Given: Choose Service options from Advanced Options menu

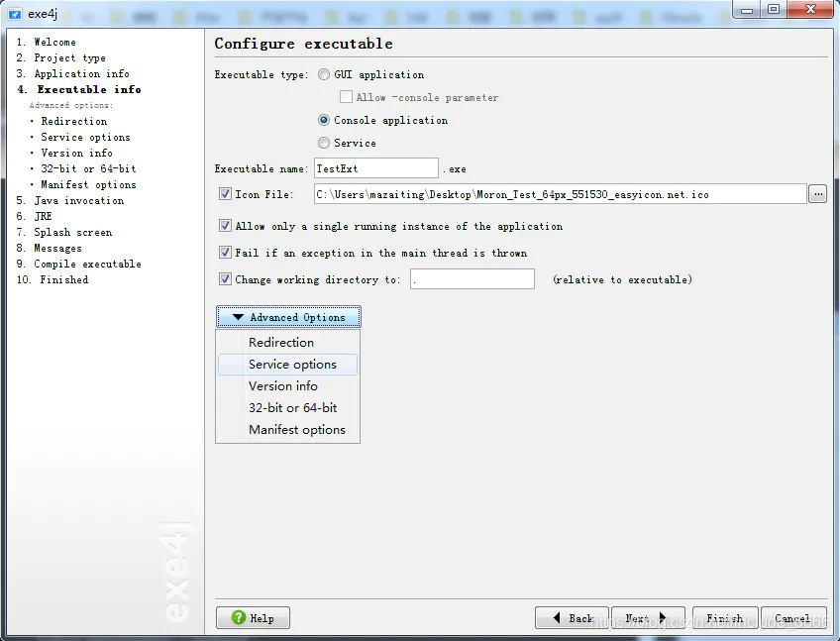Looking at the screenshot, I should point(287,365).
